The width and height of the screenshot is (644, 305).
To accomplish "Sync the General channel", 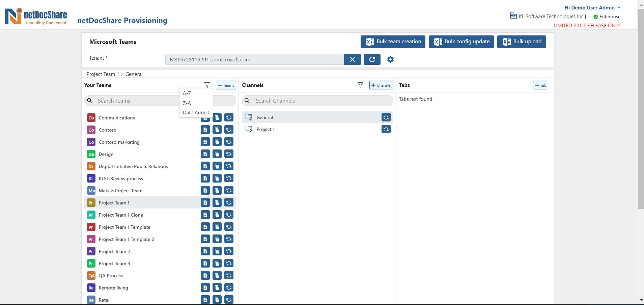I will 386,117.
